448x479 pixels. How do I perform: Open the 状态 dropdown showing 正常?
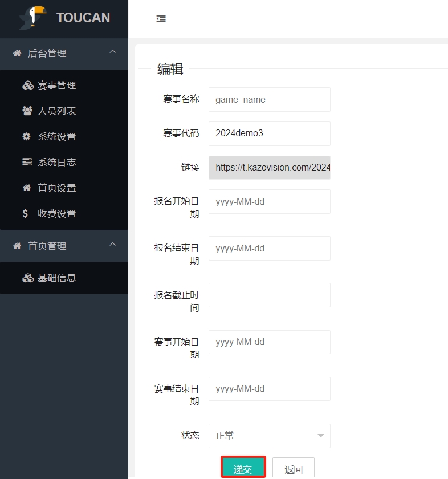pyautogui.click(x=269, y=436)
